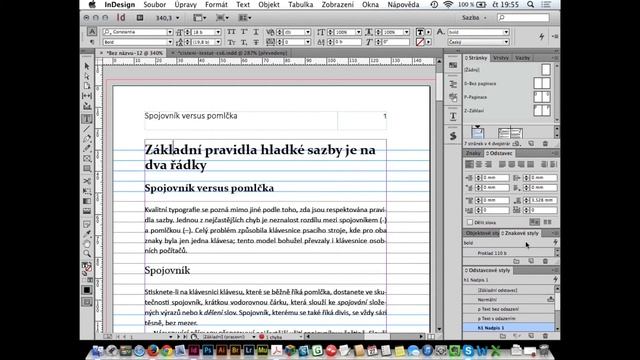Select the 'P-Paginace' master page row

[508, 97]
